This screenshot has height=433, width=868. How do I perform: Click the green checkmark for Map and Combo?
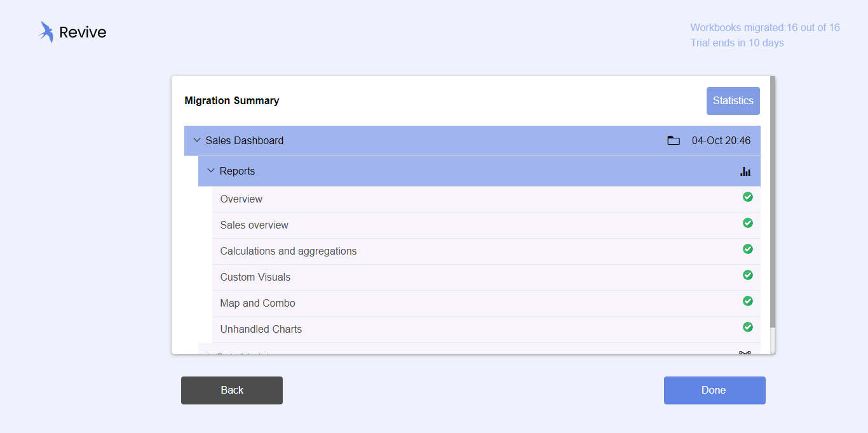(748, 301)
